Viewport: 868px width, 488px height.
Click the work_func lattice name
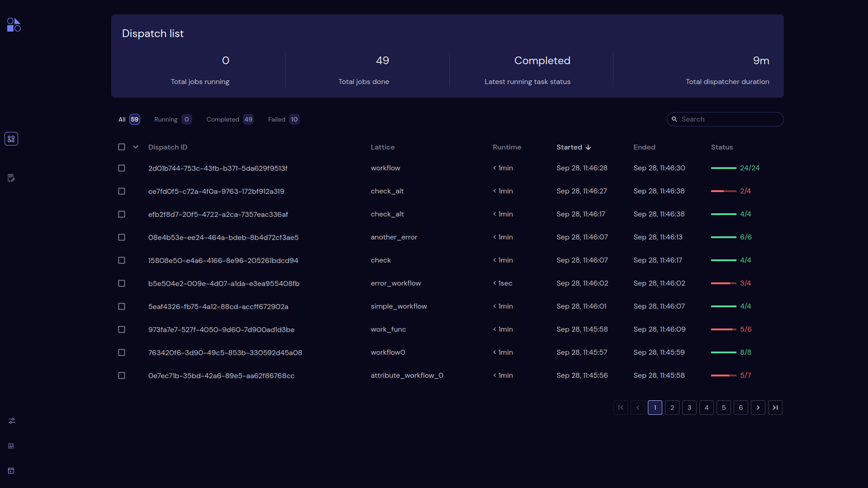coord(388,329)
